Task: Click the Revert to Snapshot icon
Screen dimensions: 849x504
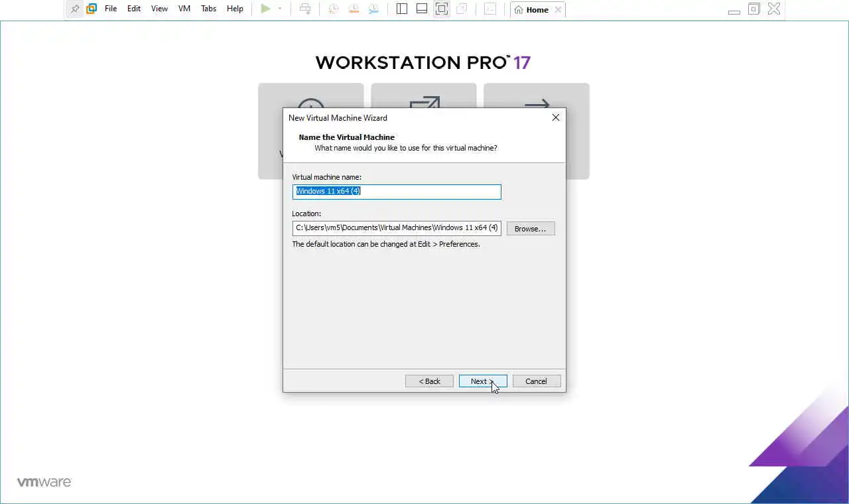Action: click(354, 9)
